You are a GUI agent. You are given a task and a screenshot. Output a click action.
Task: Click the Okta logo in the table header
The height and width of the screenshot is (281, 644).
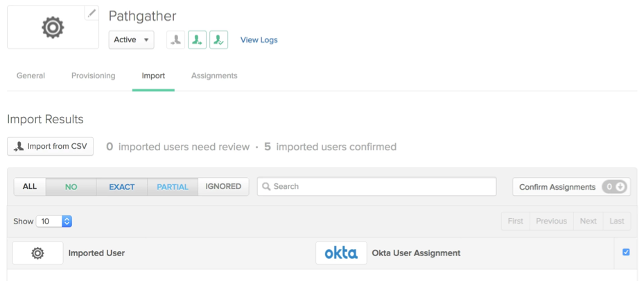pos(341,253)
